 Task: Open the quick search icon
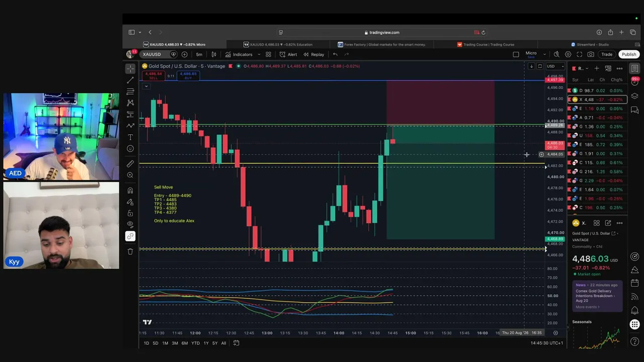(x=556, y=54)
